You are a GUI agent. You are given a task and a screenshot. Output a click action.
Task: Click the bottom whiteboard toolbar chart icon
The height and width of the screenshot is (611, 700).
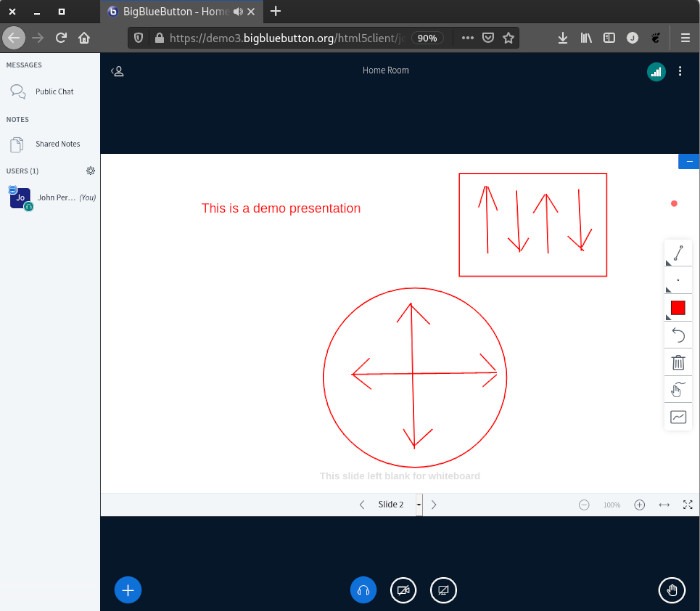(678, 417)
